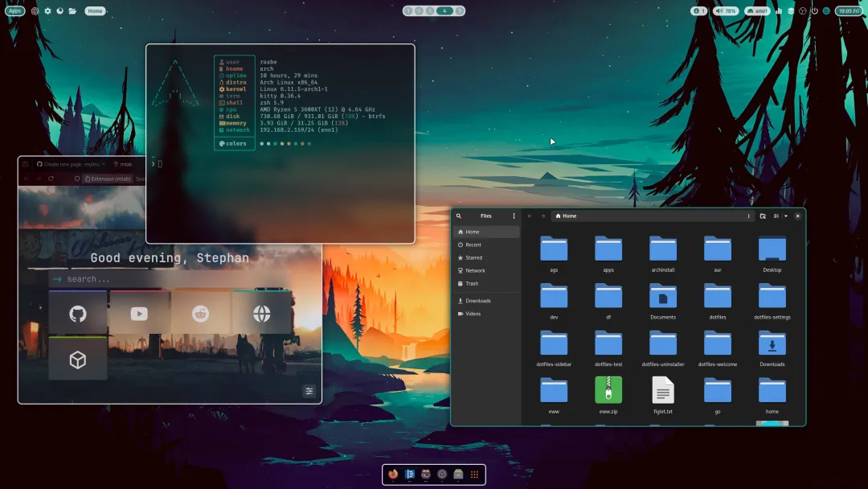Toggle list/grid view in Files

pos(776,216)
